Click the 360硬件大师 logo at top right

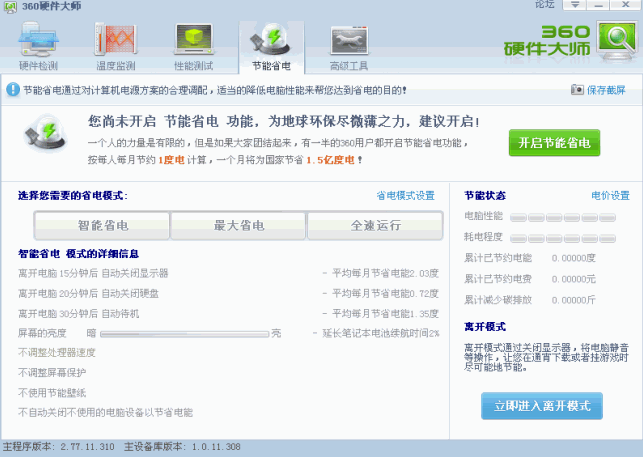571,41
